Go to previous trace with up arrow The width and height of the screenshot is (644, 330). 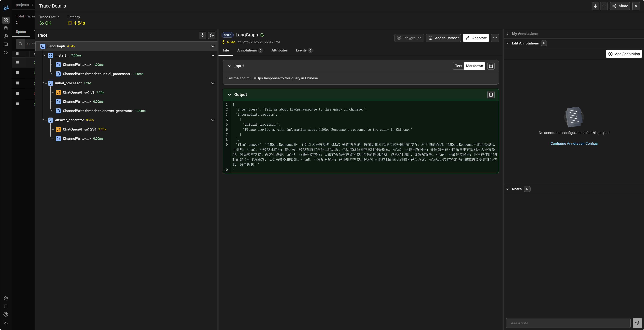(x=604, y=6)
